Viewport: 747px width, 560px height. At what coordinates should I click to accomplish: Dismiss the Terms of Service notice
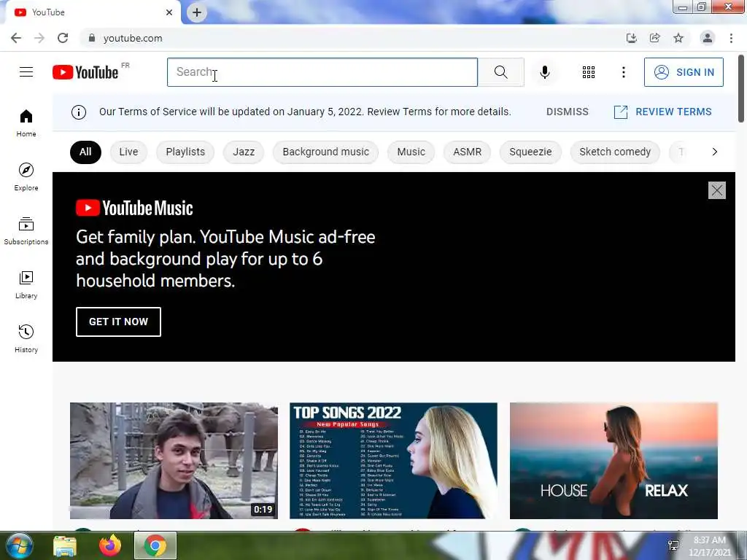point(568,112)
